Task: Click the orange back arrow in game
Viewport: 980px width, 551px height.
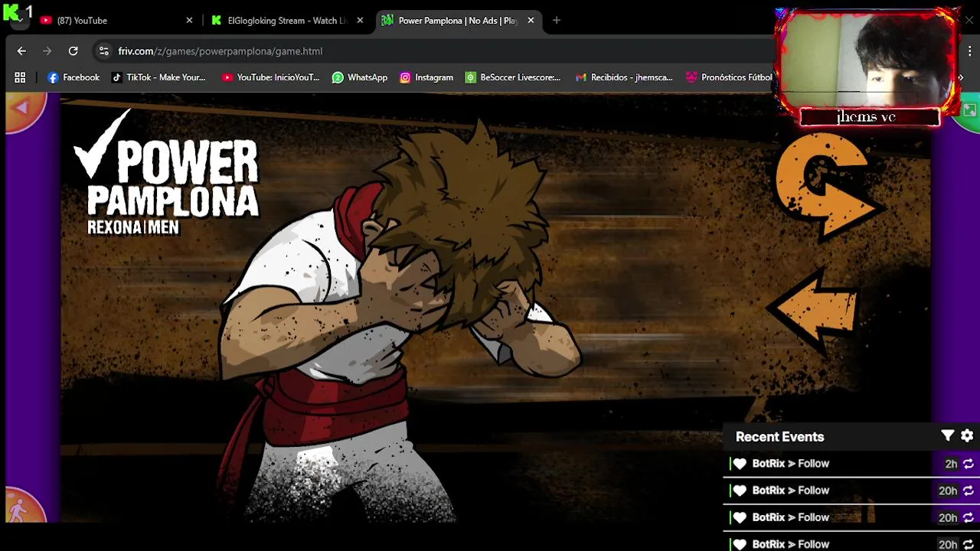Action: (x=813, y=311)
